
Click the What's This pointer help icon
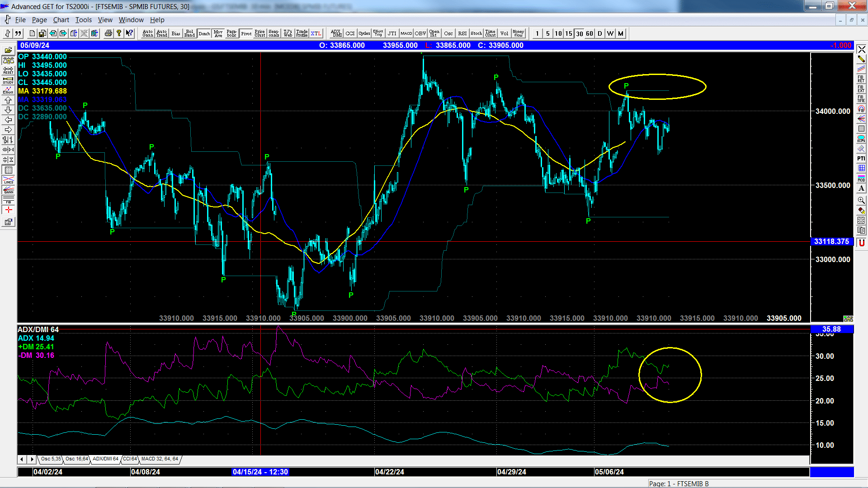(x=129, y=33)
